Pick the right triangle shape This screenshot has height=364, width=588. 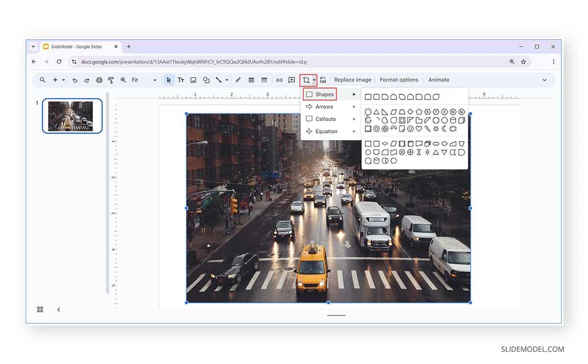coord(385,112)
